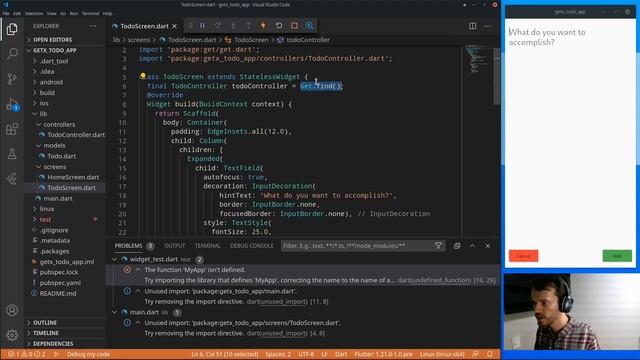Stop the debug session
This screenshot has width=640, height=360.
click(x=294, y=26)
